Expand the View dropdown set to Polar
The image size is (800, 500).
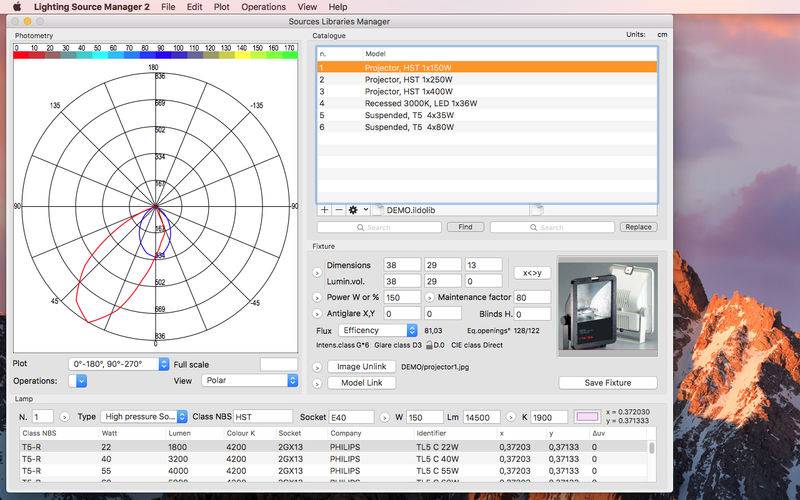click(250, 381)
